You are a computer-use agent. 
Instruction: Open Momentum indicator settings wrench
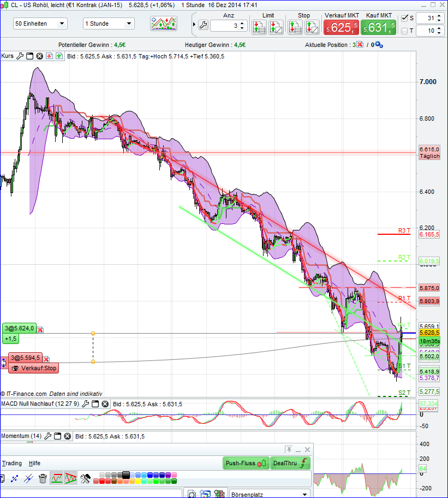pyautogui.click(x=47, y=436)
